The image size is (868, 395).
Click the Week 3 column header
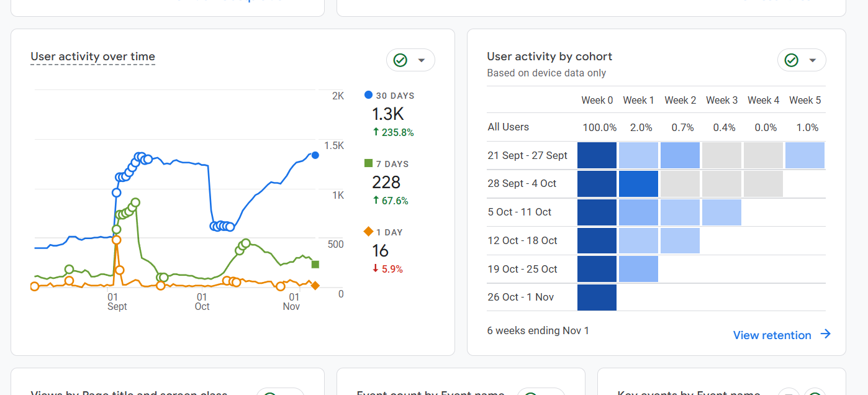[x=721, y=100]
